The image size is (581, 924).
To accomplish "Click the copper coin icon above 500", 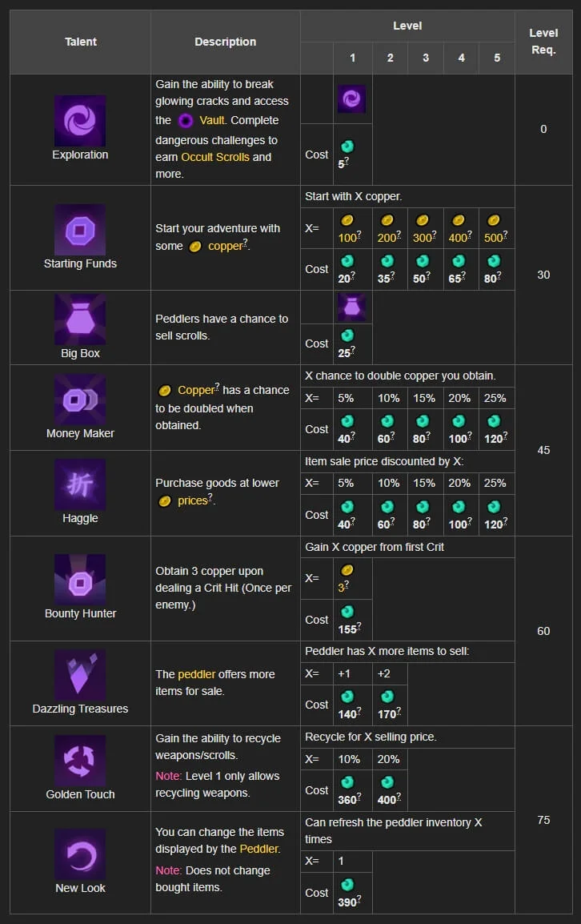I will [x=494, y=220].
